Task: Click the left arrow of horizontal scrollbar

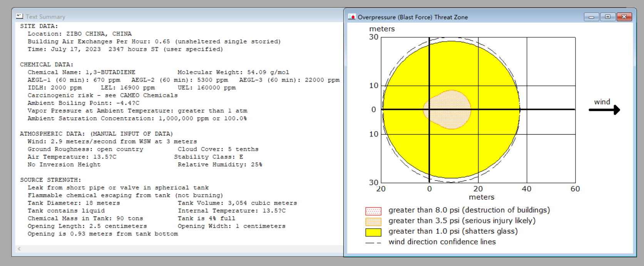Action: [x=19, y=249]
